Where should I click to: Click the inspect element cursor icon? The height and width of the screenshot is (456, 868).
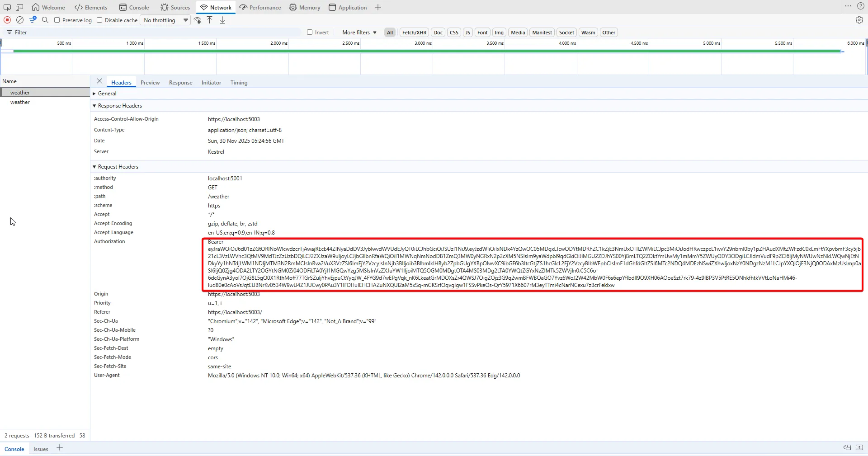pos(7,7)
